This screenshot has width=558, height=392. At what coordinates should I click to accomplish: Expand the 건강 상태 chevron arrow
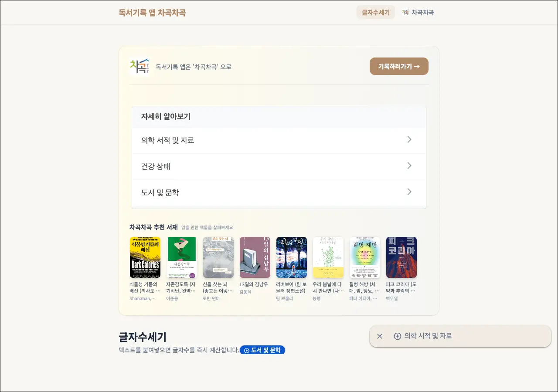[409, 166]
